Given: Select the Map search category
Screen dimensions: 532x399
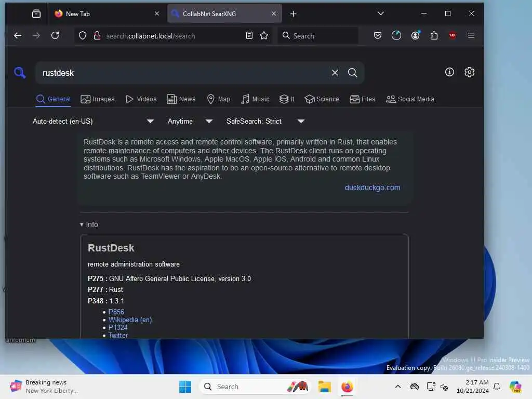Looking at the screenshot, I should point(219,99).
